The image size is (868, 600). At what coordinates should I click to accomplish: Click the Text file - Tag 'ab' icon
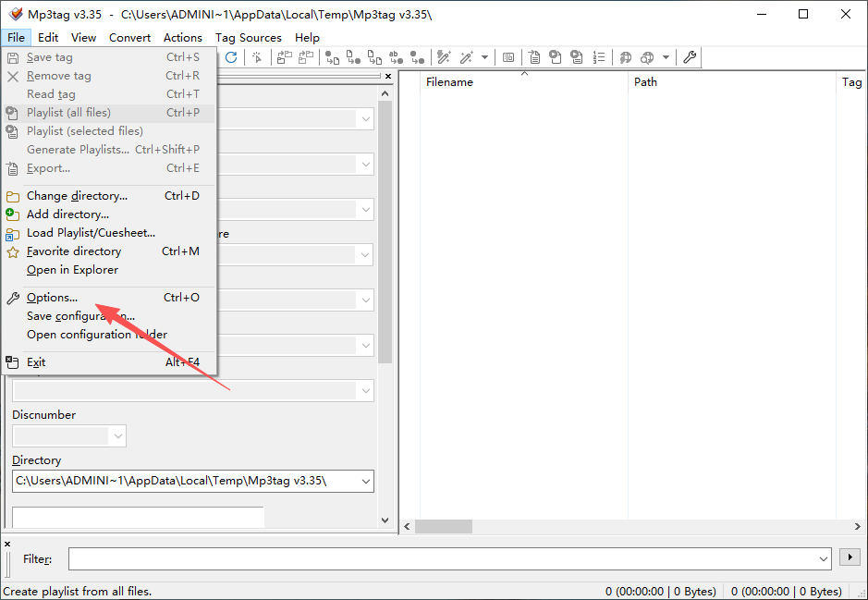click(x=396, y=57)
